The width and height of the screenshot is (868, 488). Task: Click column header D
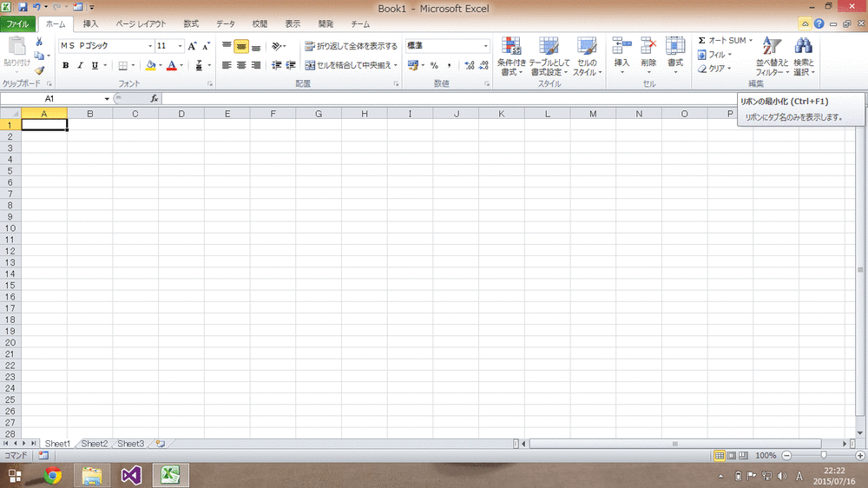[x=181, y=114]
